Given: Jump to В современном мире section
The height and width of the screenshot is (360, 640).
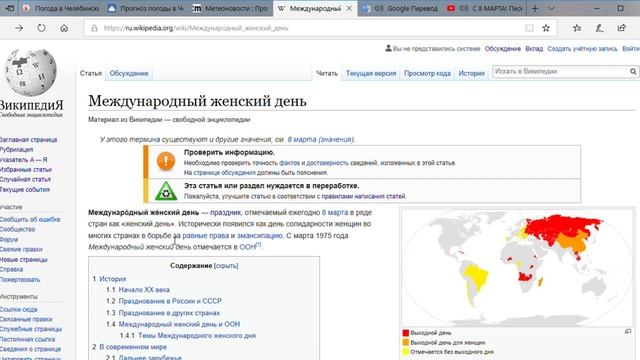Looking at the screenshot, I should (133, 347).
